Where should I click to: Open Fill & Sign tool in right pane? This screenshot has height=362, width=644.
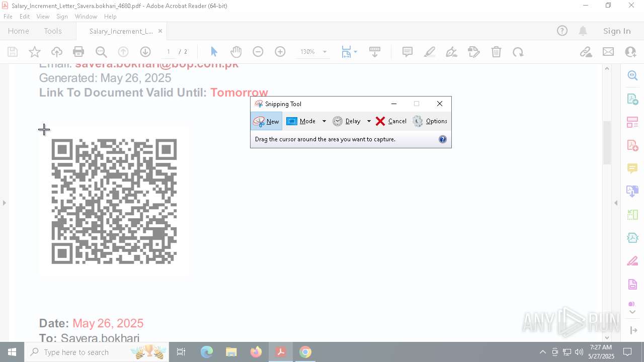tap(632, 261)
